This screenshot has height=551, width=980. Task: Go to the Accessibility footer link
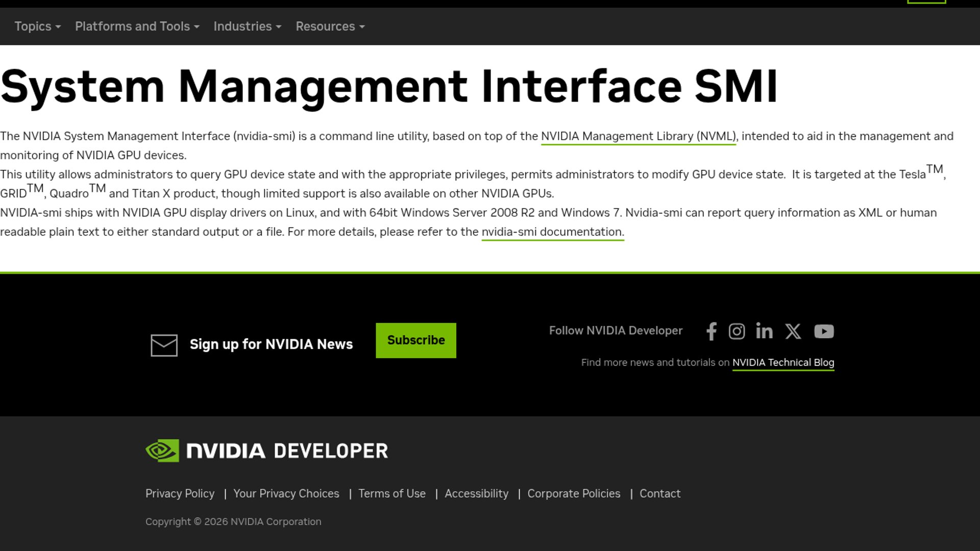click(x=476, y=494)
